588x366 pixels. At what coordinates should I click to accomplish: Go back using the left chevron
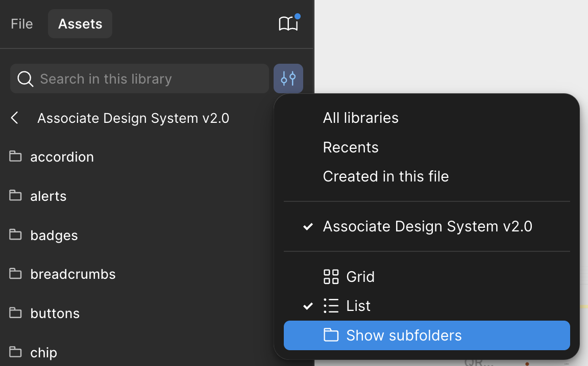[15, 118]
